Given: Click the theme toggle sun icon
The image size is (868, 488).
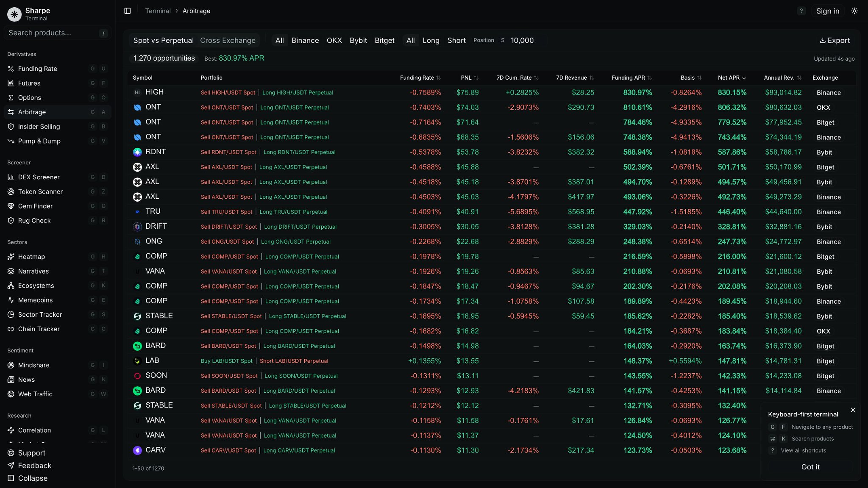Looking at the screenshot, I should (854, 11).
